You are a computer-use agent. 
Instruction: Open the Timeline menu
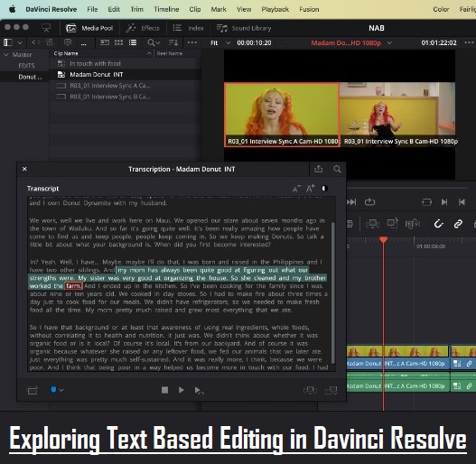(166, 9)
